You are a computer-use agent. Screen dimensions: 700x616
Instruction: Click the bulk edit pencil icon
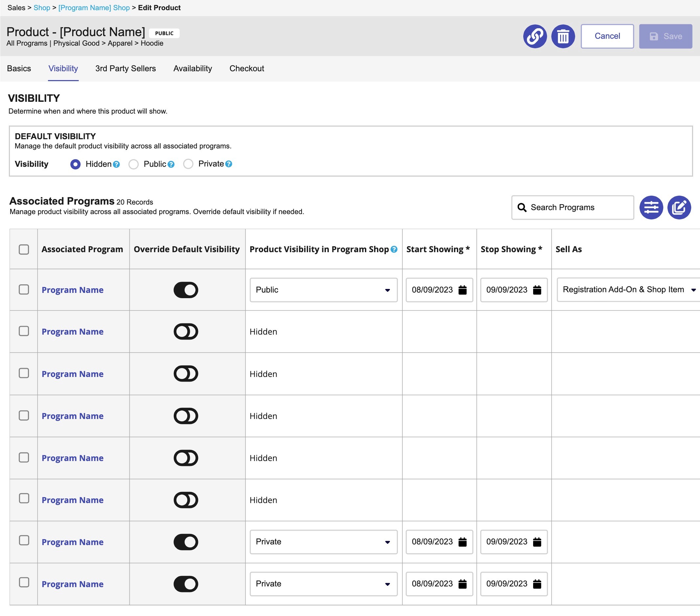[x=679, y=208]
